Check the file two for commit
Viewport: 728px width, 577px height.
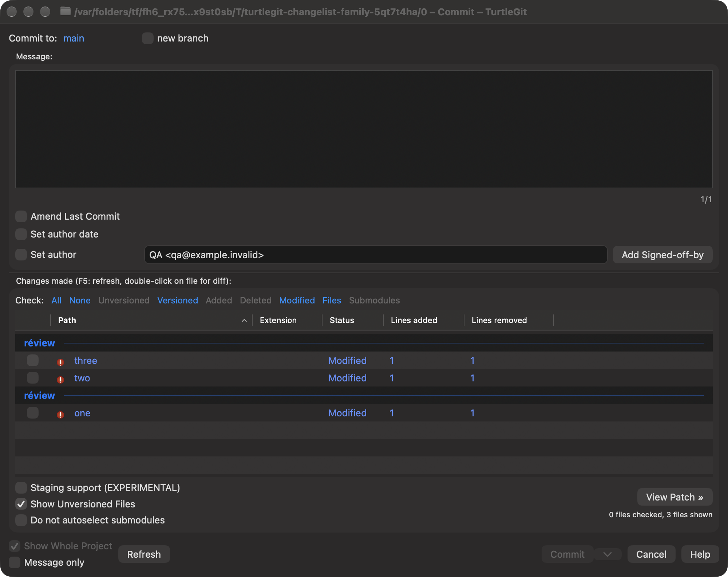[33, 378]
